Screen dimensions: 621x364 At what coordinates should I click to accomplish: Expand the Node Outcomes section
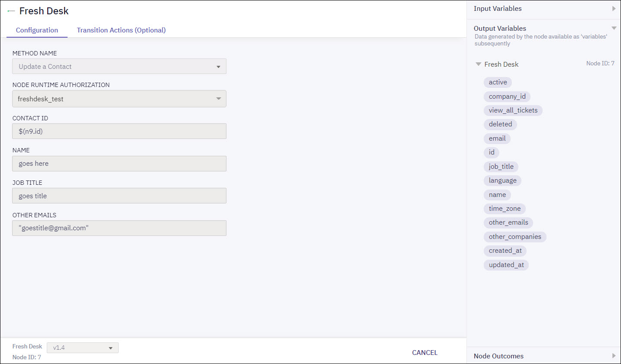pyautogui.click(x=614, y=356)
